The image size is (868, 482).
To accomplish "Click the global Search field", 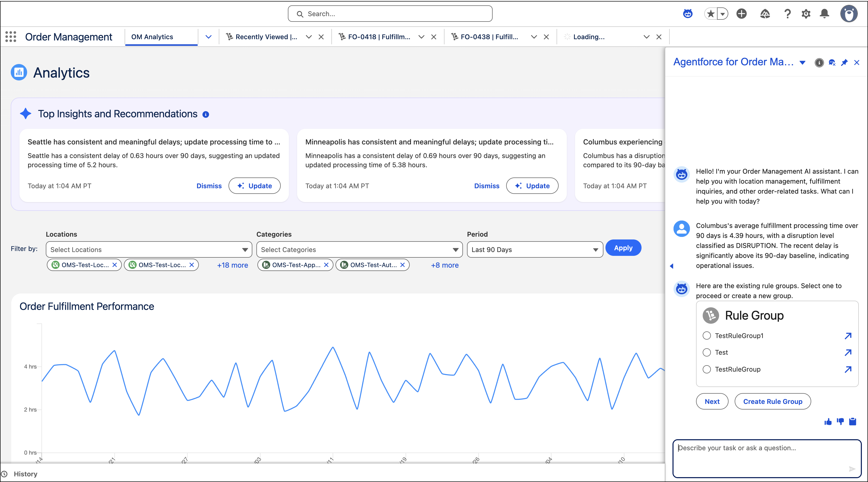I will point(390,14).
